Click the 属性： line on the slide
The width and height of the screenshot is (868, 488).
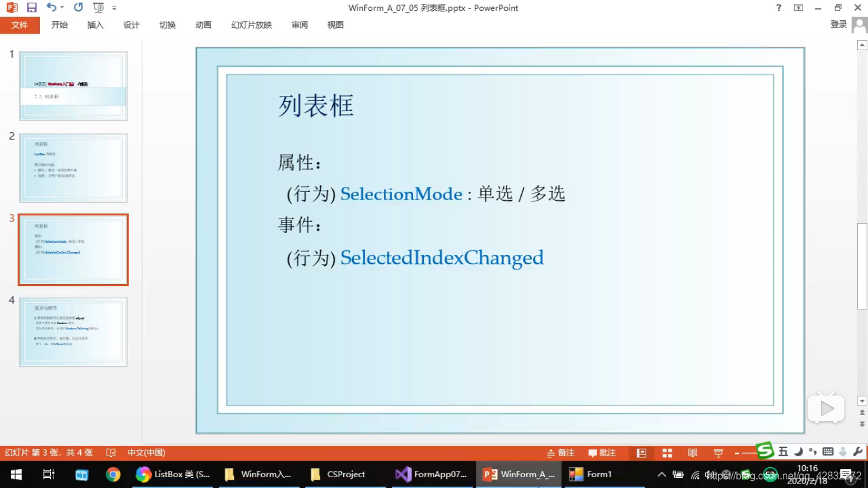pyautogui.click(x=301, y=163)
